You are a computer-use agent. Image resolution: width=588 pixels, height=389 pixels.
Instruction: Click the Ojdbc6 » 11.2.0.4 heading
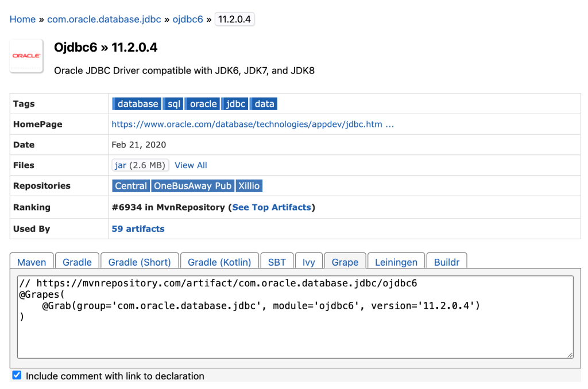106,47
